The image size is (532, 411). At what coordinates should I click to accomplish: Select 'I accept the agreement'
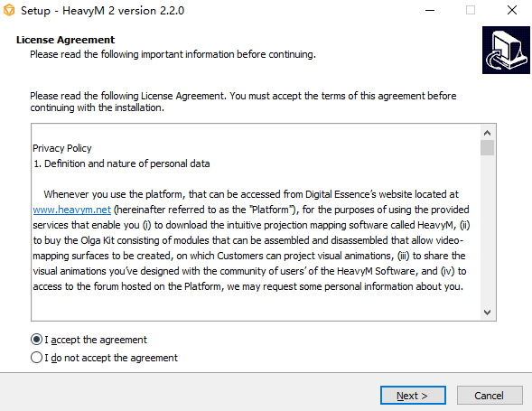pos(89,340)
